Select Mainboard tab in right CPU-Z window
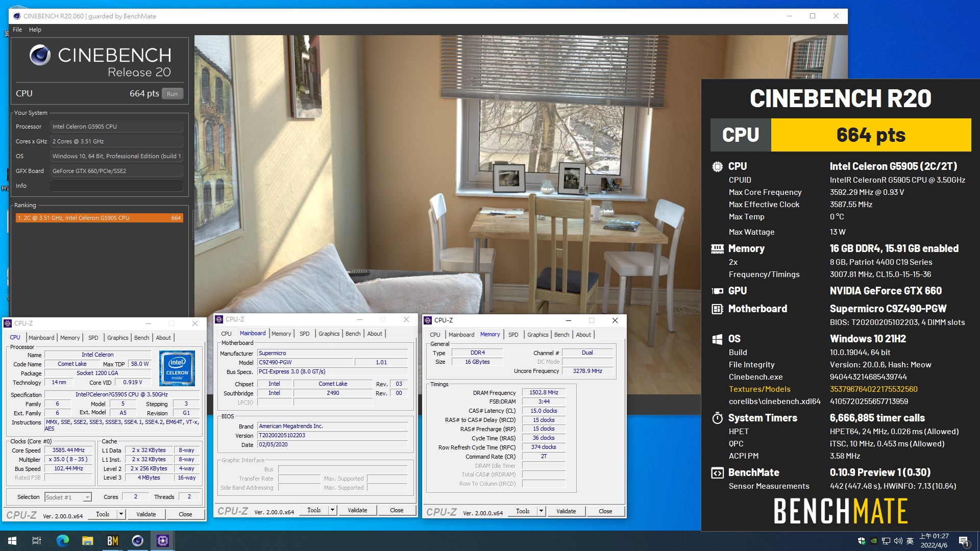The image size is (980, 551). (x=461, y=335)
